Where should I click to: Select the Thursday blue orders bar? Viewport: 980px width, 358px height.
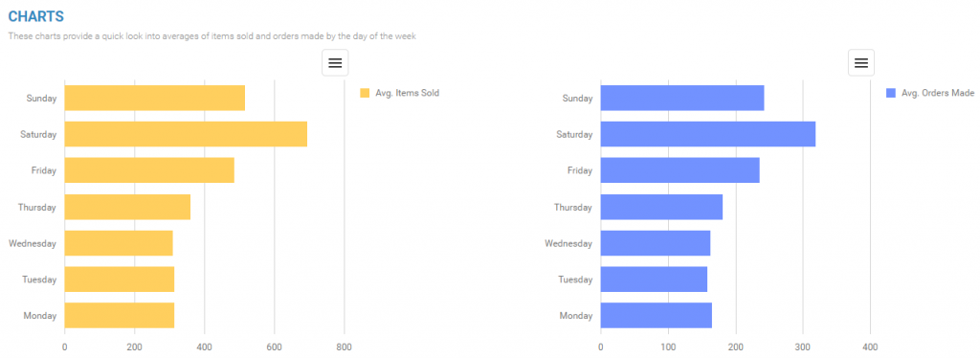pos(662,207)
